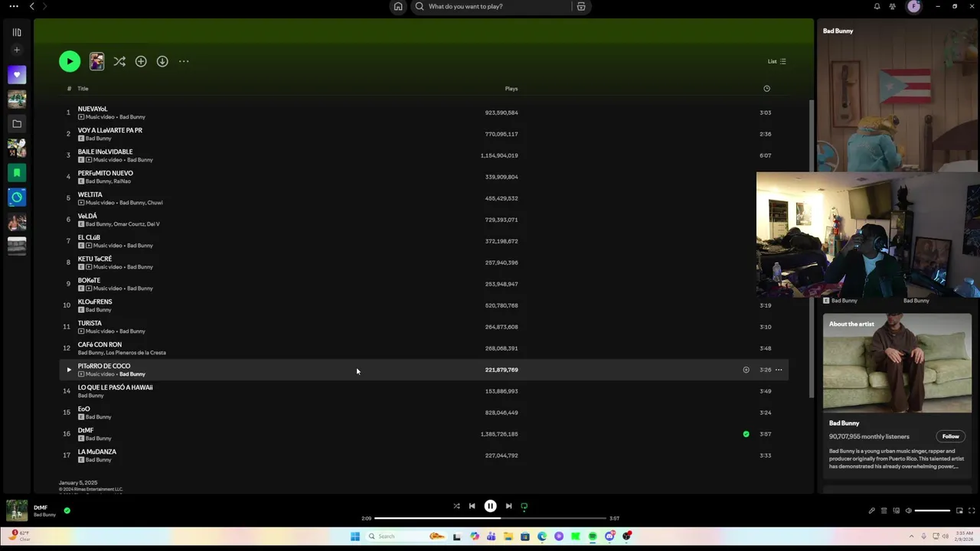The image size is (980, 551).
Task: Open lyrics with the microphone icon
Action: pyautogui.click(x=871, y=510)
